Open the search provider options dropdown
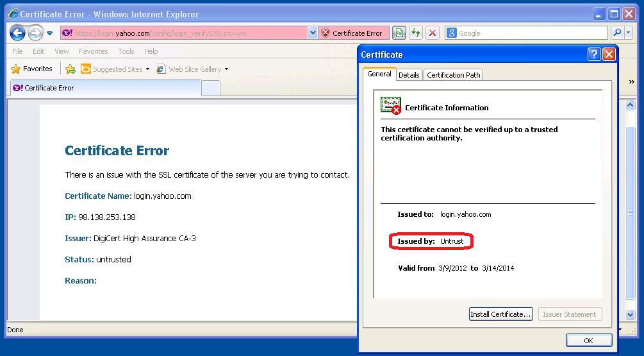644x356 pixels. coord(629,33)
